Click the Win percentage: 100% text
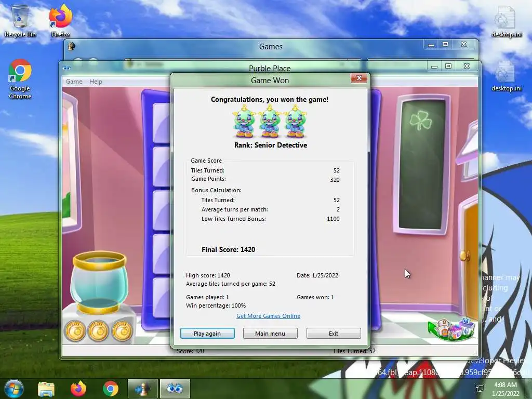The height and width of the screenshot is (399, 532). 216,305
